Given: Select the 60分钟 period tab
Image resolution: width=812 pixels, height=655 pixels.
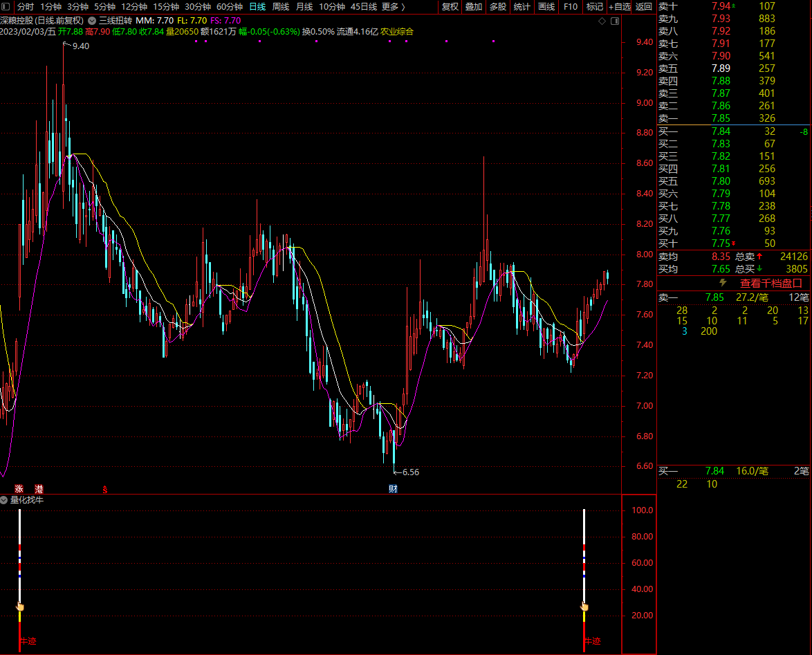Looking at the screenshot, I should point(230,7).
